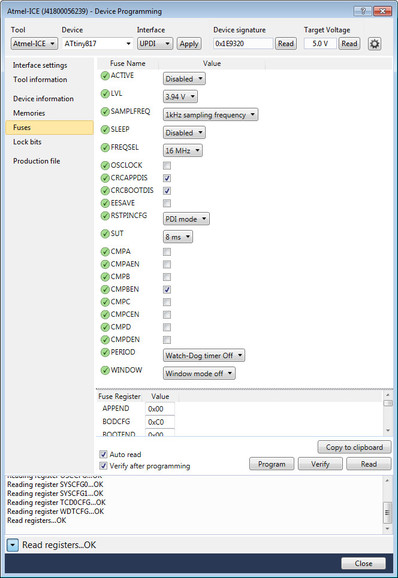Screen dimensions: 398x578
Task: Click Read next to Target Voltage
Action: (x=349, y=44)
